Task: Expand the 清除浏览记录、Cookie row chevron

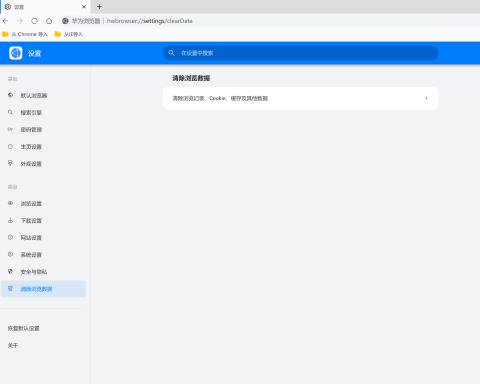Action: tap(426, 98)
